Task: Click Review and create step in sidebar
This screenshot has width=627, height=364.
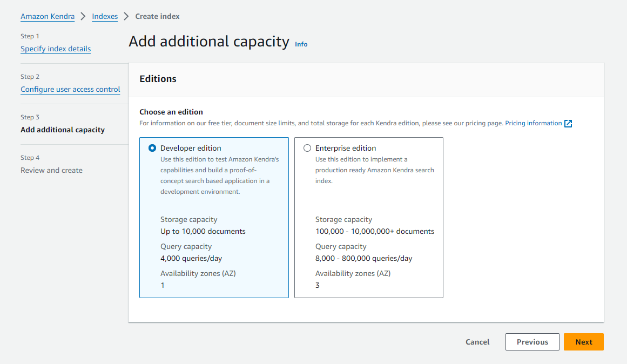Action: pyautogui.click(x=51, y=170)
